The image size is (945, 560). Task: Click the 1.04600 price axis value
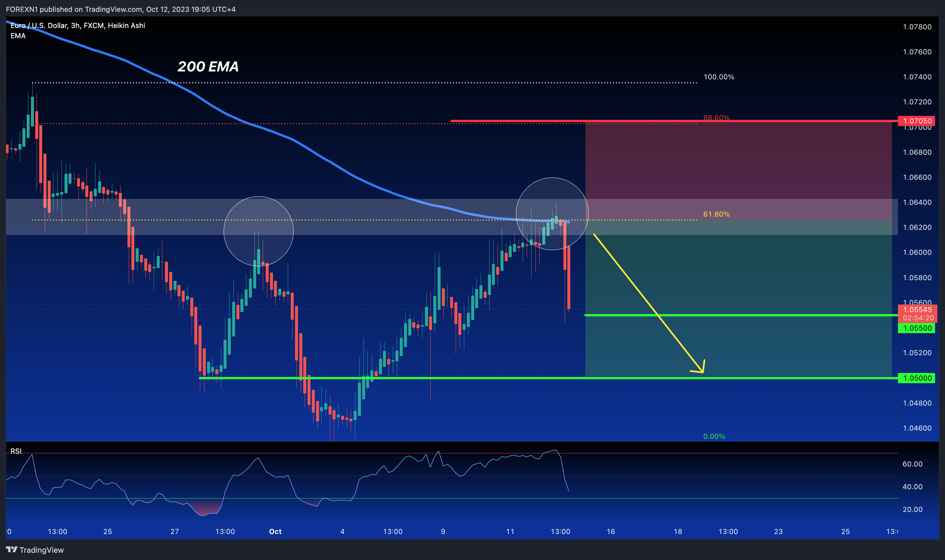[917, 428]
